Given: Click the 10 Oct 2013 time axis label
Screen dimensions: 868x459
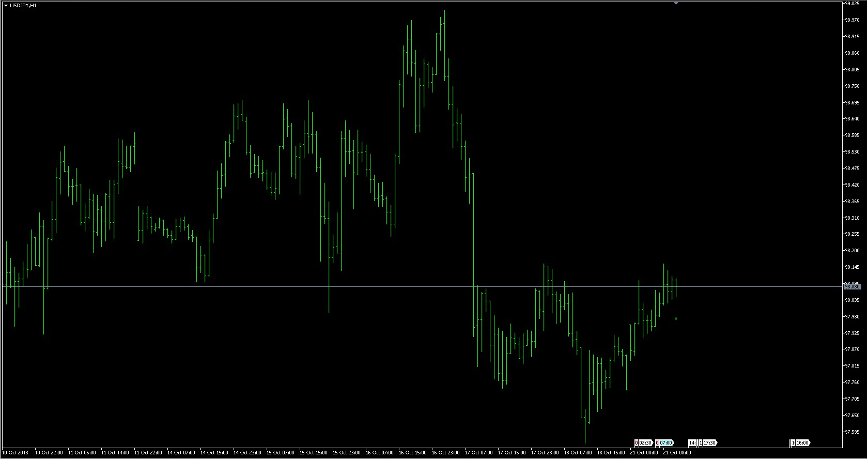Looking at the screenshot, I should coord(16,453).
